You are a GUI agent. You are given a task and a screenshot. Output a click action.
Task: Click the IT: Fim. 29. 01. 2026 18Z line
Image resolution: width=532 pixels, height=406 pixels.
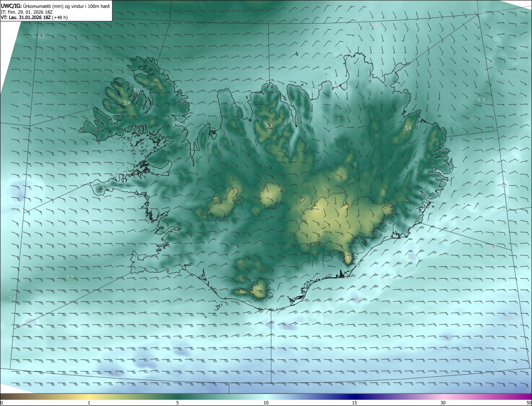[27, 12]
